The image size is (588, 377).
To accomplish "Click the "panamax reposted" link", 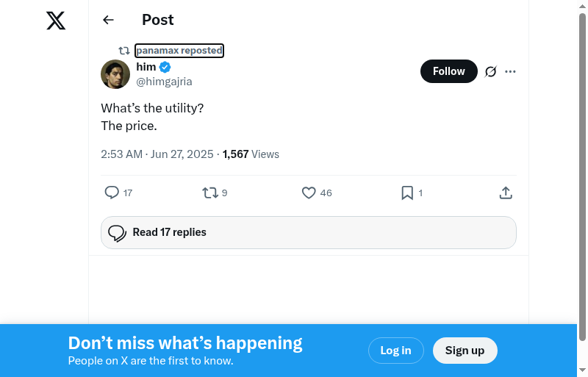I will [x=179, y=51].
